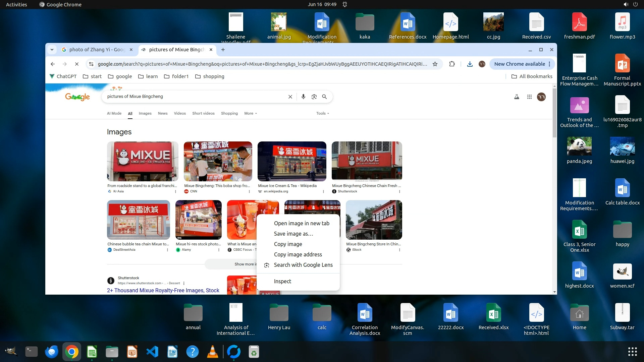
Task: Expand the More search filters dropdown
Action: point(251,113)
